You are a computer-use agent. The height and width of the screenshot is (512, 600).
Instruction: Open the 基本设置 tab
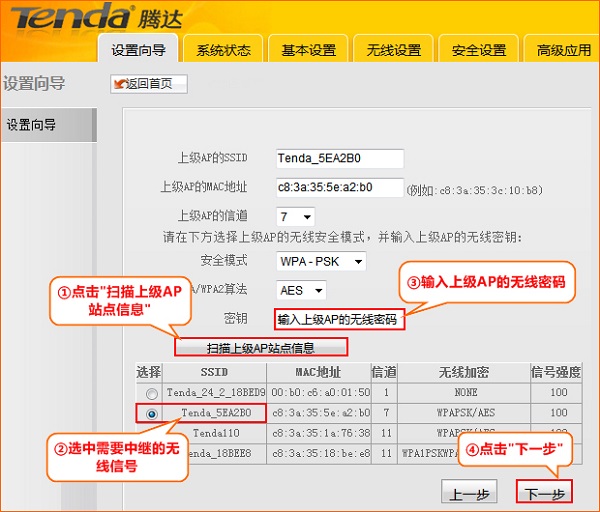point(308,50)
